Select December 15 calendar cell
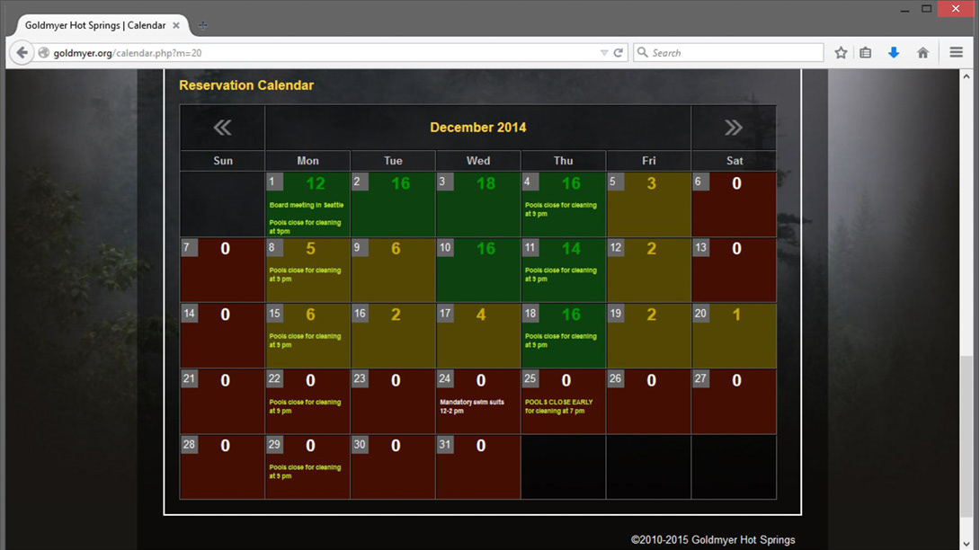This screenshot has width=980, height=550. [x=307, y=335]
